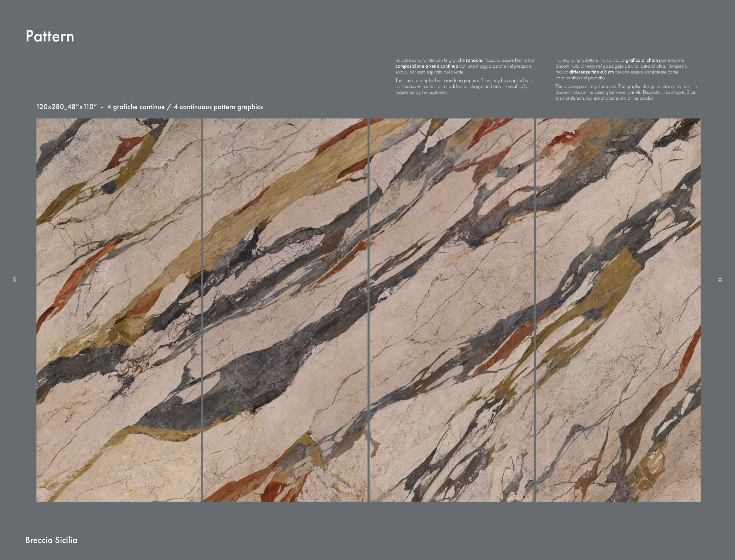
Task: Select the first marble slab panel
Action: 119,310
